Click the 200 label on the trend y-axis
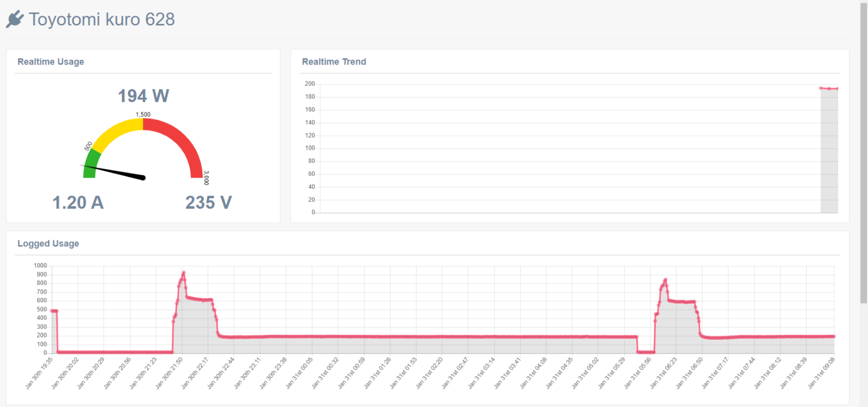The image size is (868, 407). click(x=310, y=84)
